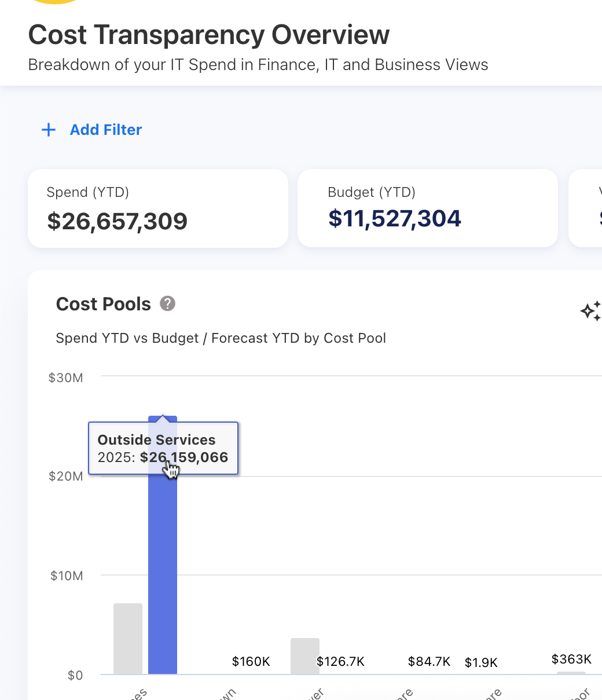Select the Budget (YTD) summary card
602x700 pixels.
click(x=427, y=208)
